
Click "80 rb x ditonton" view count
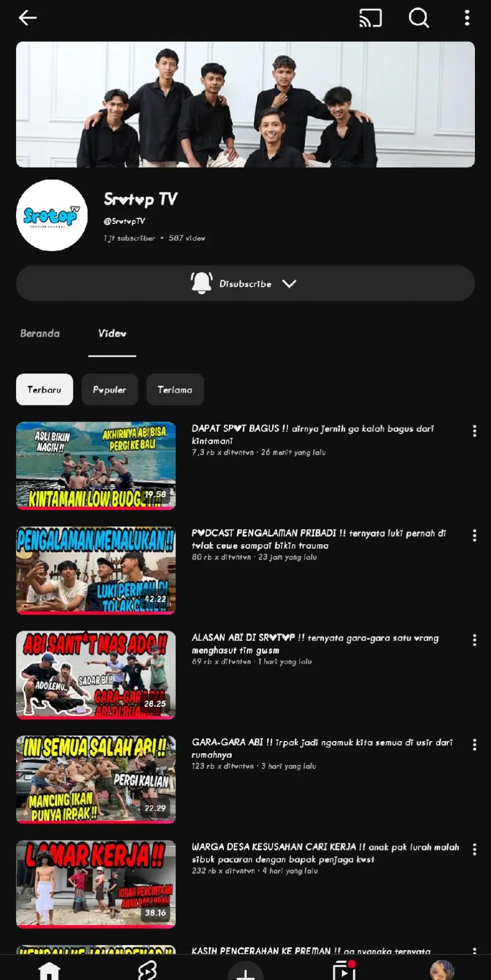pyautogui.click(x=221, y=557)
